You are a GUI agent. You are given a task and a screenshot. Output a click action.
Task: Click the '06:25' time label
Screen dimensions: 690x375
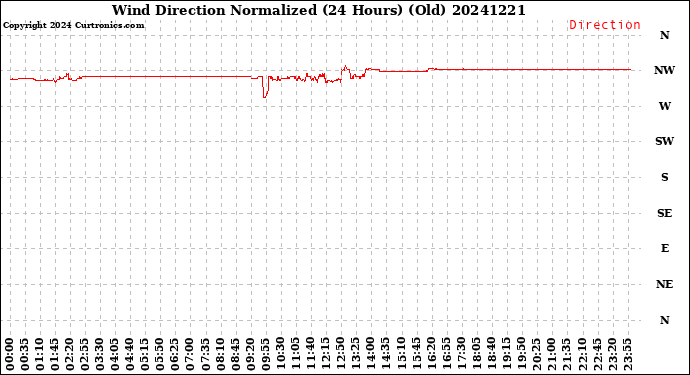pos(175,354)
